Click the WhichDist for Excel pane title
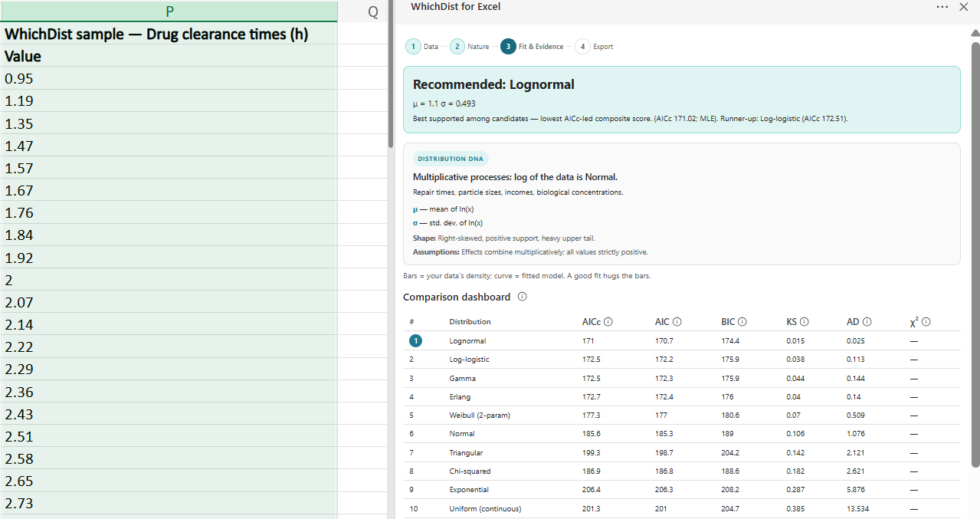 tap(456, 7)
